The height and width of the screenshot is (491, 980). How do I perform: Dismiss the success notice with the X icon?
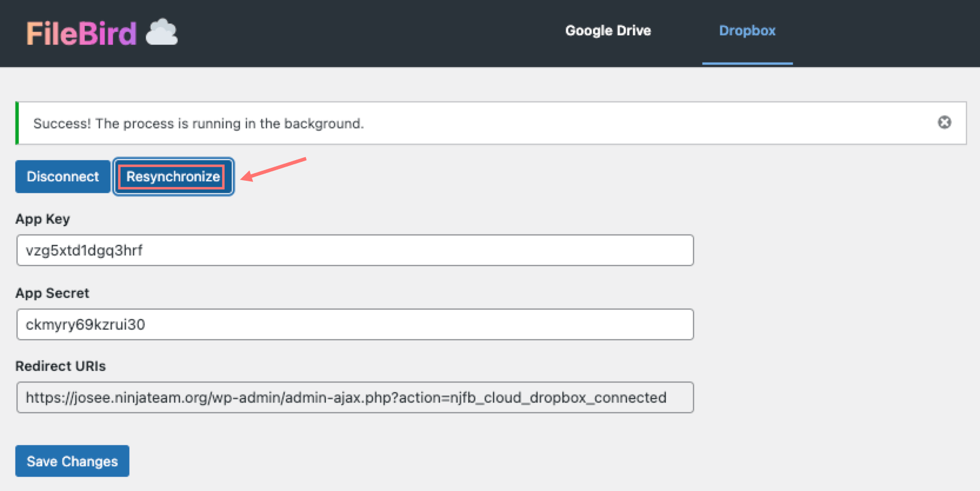tap(944, 122)
